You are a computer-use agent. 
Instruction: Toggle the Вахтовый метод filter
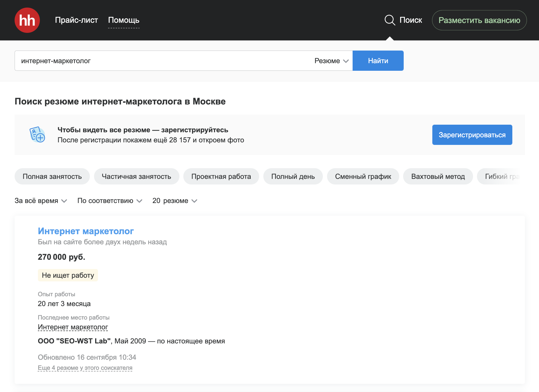click(438, 176)
